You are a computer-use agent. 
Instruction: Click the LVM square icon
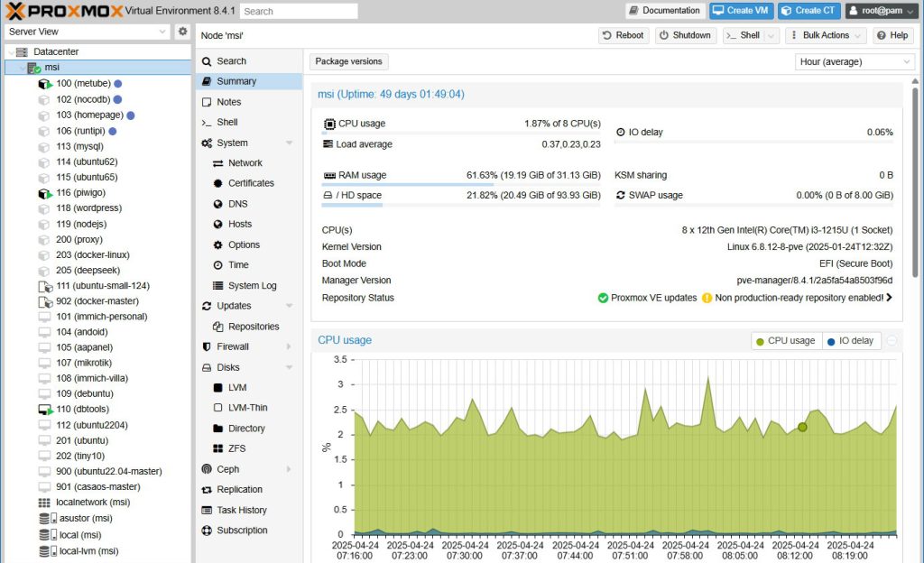click(x=218, y=387)
